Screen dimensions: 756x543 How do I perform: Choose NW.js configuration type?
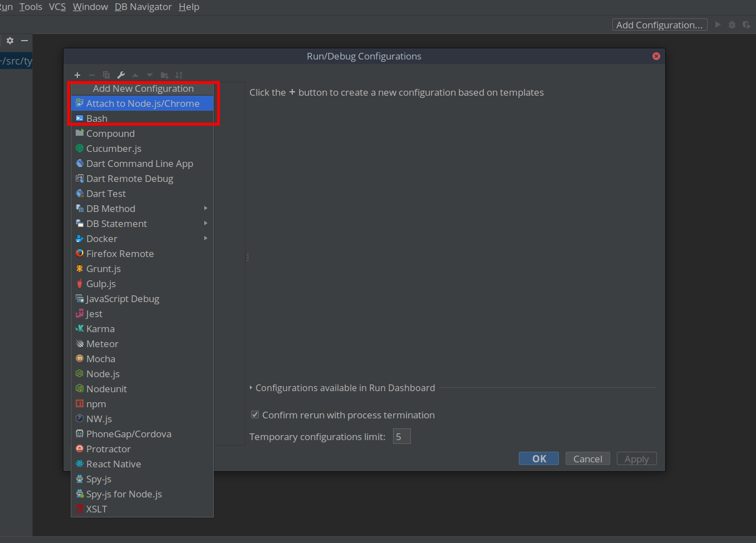pos(143,419)
